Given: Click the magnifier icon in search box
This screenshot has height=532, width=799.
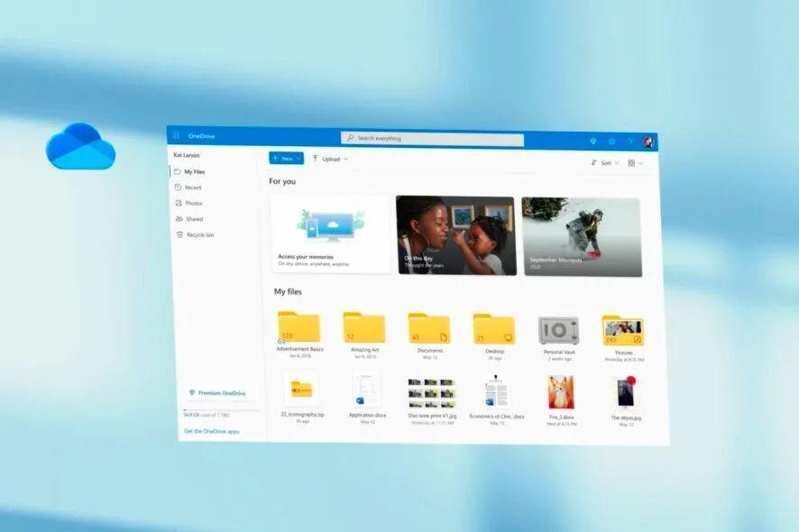Looking at the screenshot, I should pyautogui.click(x=351, y=138).
